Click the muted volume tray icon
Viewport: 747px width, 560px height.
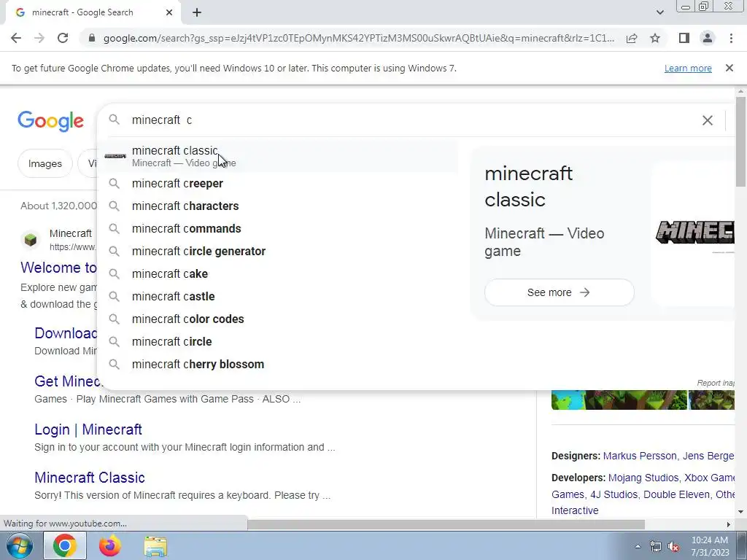pos(673,547)
